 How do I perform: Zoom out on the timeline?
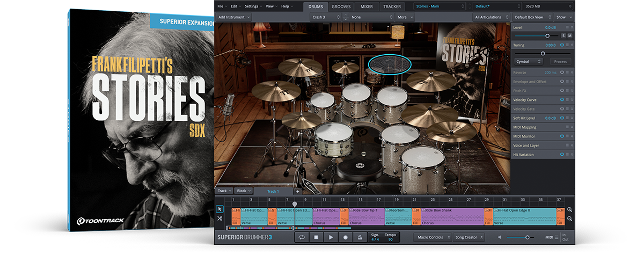pyautogui.click(x=569, y=219)
